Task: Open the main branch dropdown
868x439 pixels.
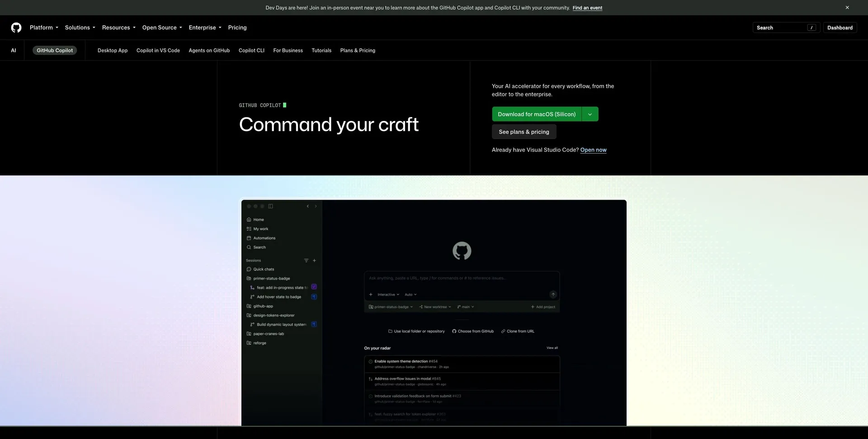Action: (x=466, y=307)
